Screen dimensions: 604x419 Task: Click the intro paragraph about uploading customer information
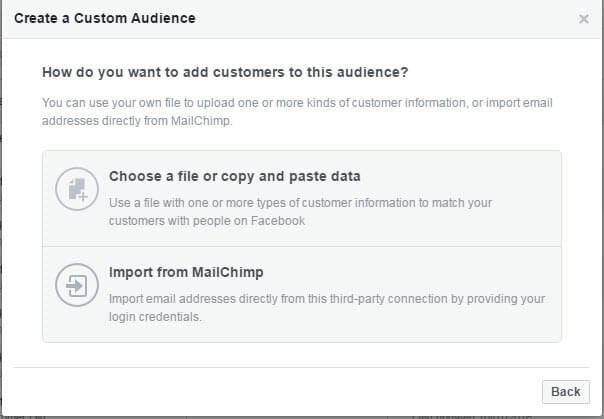[x=297, y=112]
